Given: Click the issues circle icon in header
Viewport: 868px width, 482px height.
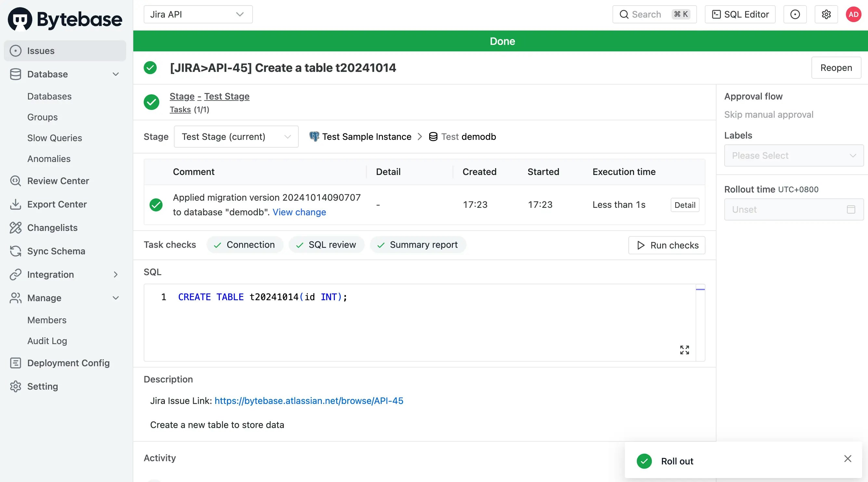Looking at the screenshot, I should [x=795, y=15].
